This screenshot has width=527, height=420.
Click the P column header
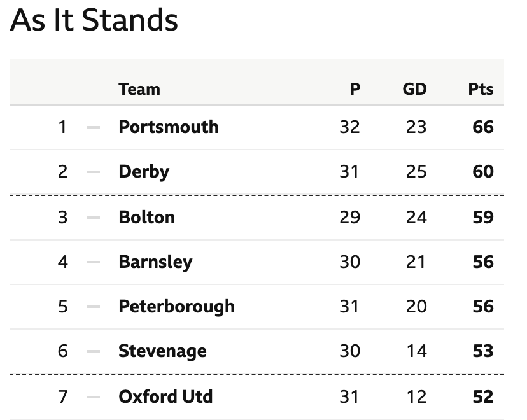355,89
